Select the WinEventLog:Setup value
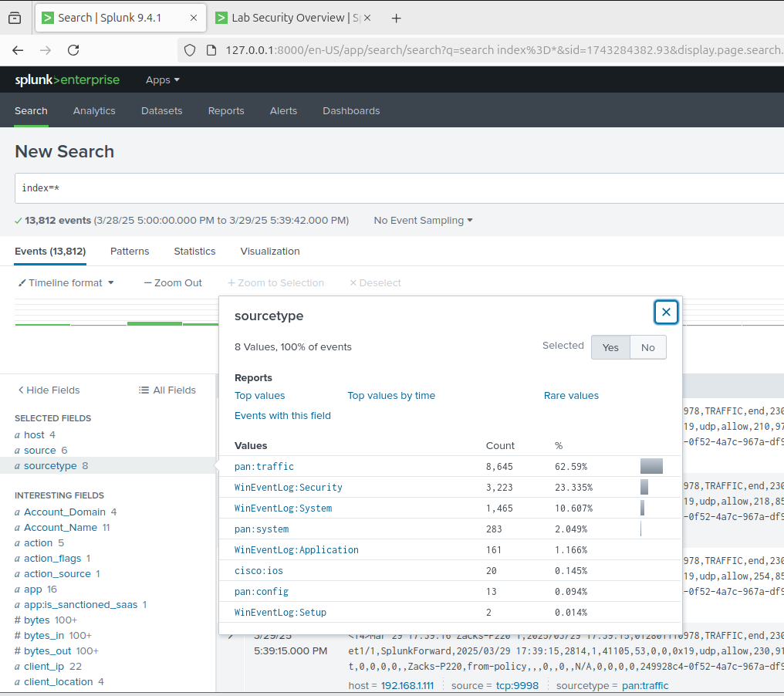The height and width of the screenshot is (696, 784). [280, 613]
